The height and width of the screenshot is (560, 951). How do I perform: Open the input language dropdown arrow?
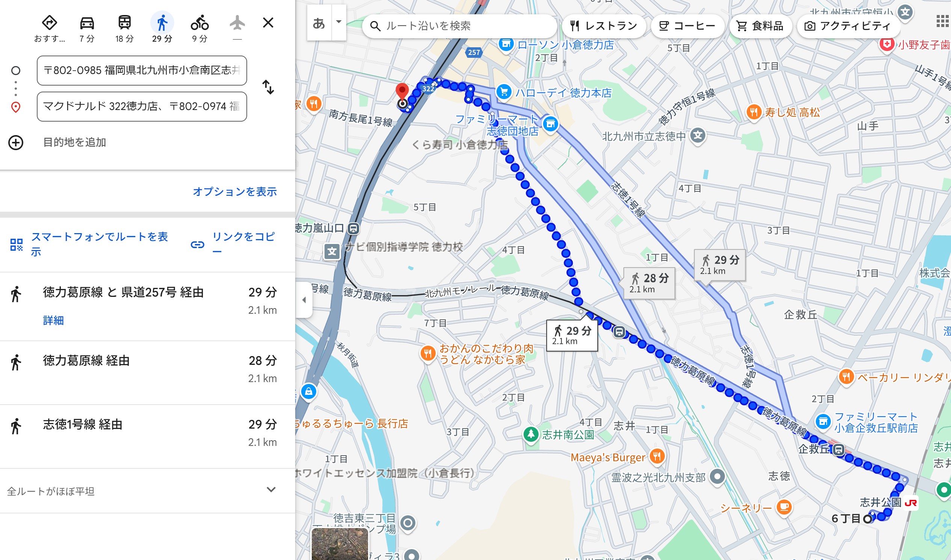tap(339, 22)
